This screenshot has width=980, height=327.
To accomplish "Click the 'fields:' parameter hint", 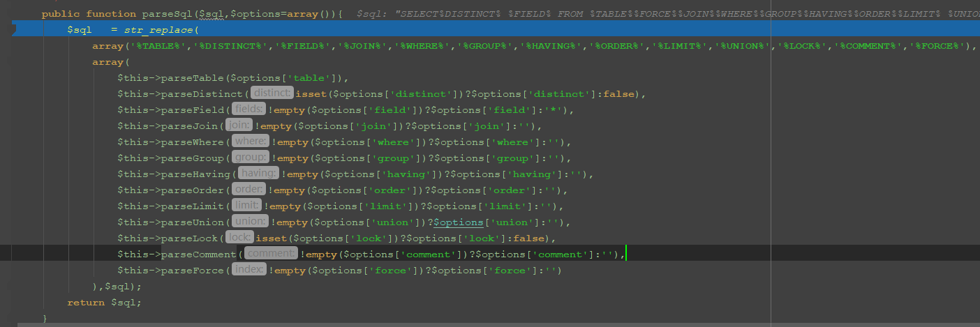I will pos(248,109).
